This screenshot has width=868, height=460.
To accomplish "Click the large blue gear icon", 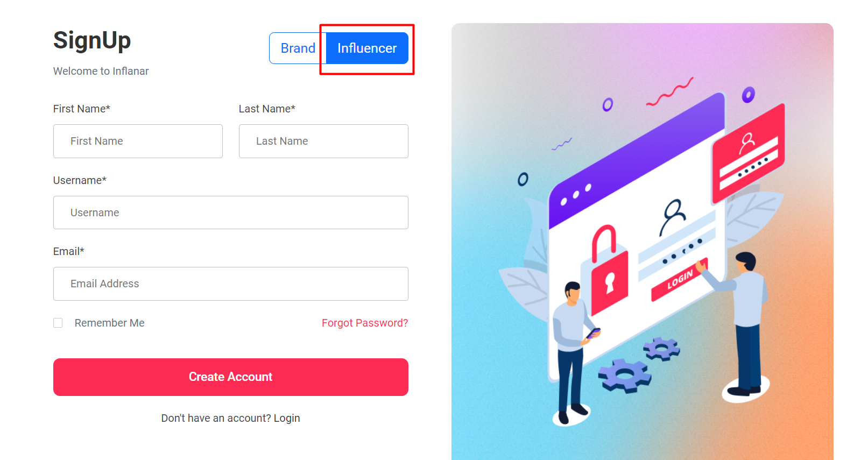I will coord(625,375).
